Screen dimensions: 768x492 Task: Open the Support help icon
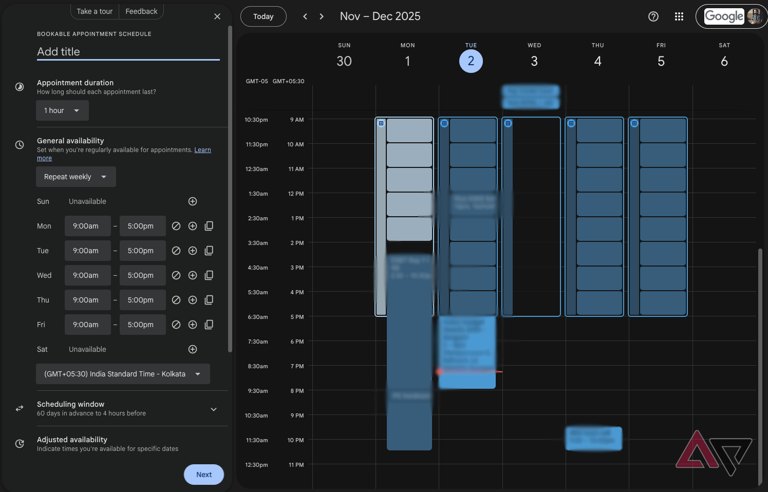click(x=653, y=16)
